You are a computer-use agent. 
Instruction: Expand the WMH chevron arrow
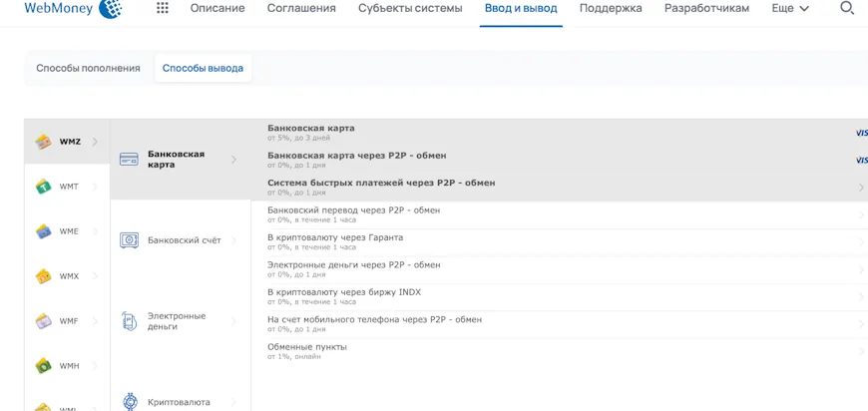click(x=95, y=366)
